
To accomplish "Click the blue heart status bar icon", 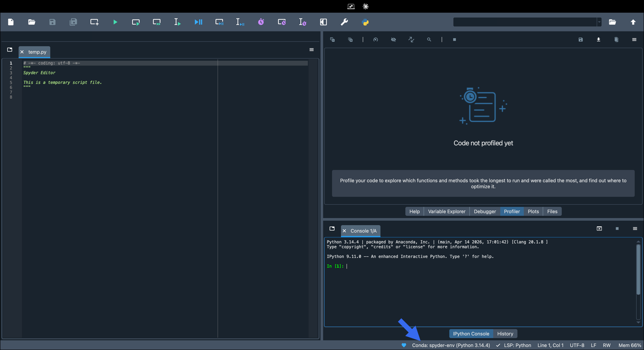I will [x=404, y=345].
